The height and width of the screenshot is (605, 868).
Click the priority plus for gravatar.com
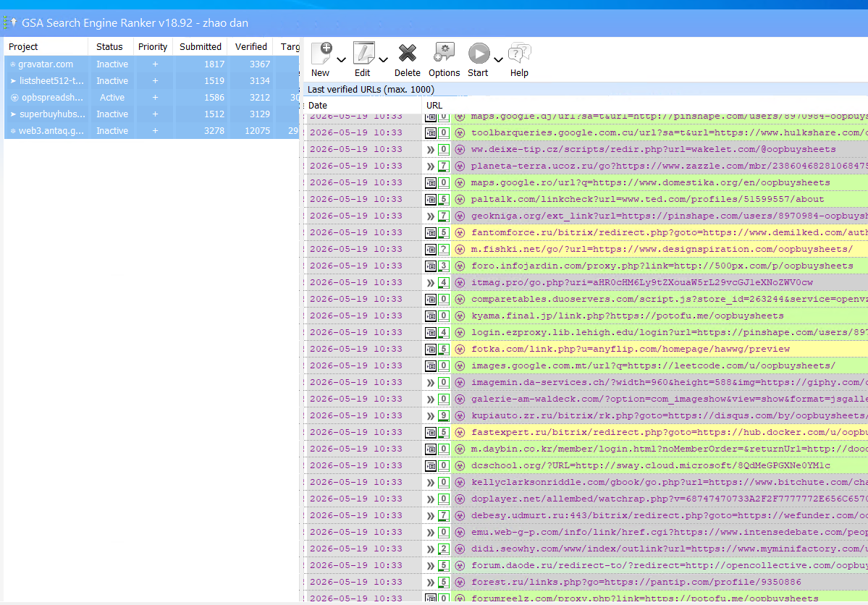click(155, 64)
